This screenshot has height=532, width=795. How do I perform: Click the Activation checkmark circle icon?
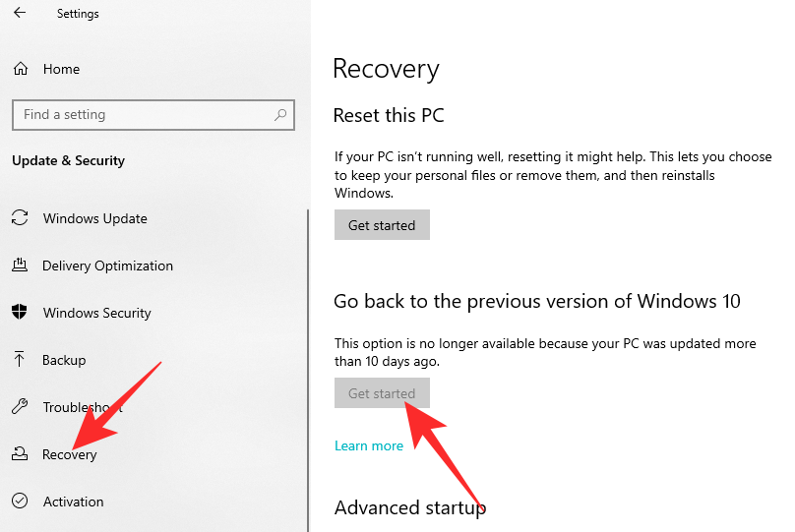[x=20, y=502]
